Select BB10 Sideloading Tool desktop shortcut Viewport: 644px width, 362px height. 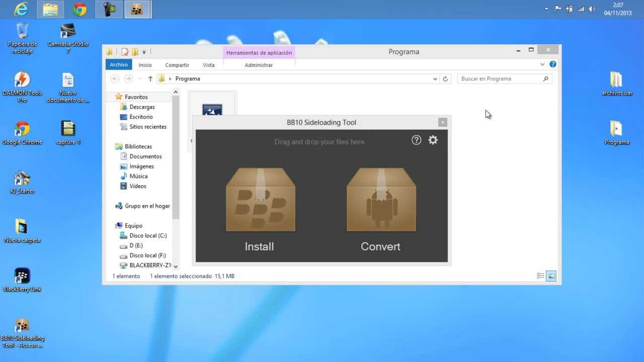[x=22, y=333]
